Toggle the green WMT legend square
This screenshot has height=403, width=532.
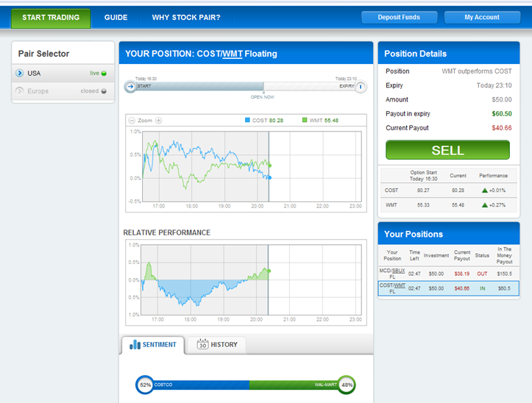click(305, 120)
